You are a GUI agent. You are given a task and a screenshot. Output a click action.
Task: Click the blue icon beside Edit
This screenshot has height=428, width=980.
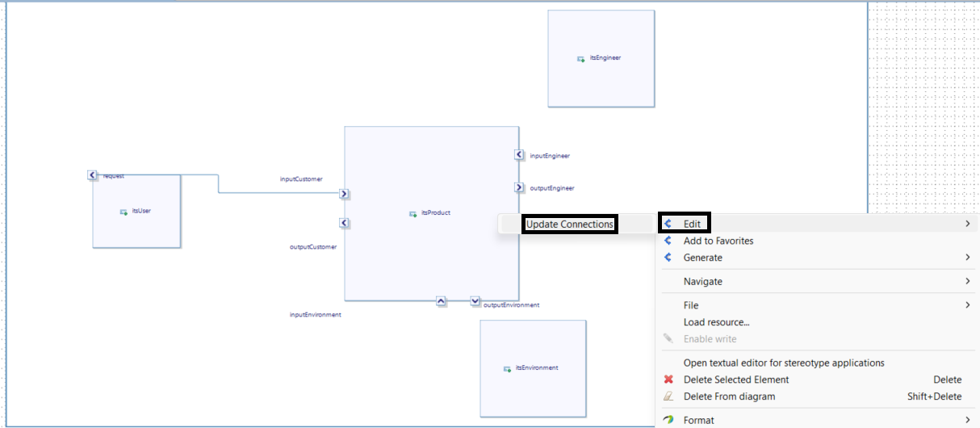(668, 224)
